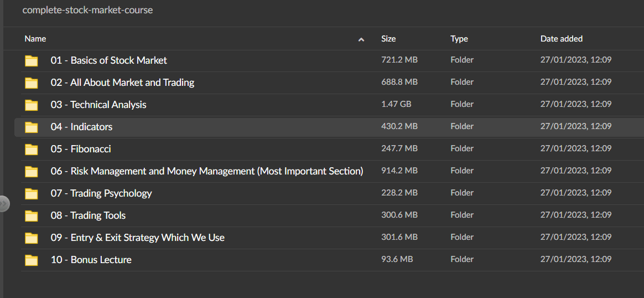Click the Name column header label

coord(35,39)
